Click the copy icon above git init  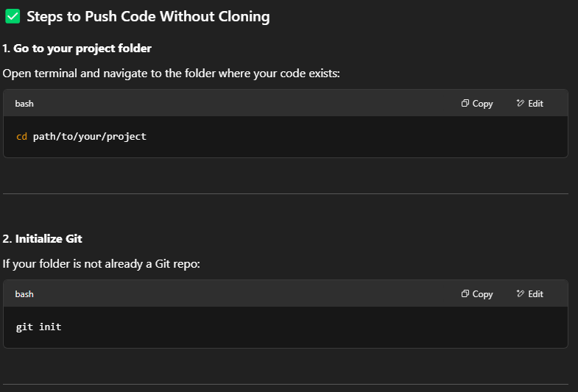pos(465,294)
